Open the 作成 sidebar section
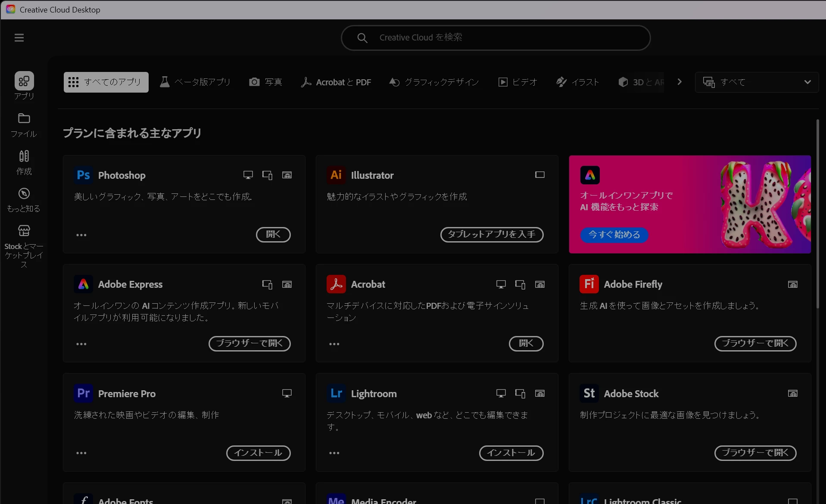The width and height of the screenshot is (826, 504). click(x=24, y=163)
